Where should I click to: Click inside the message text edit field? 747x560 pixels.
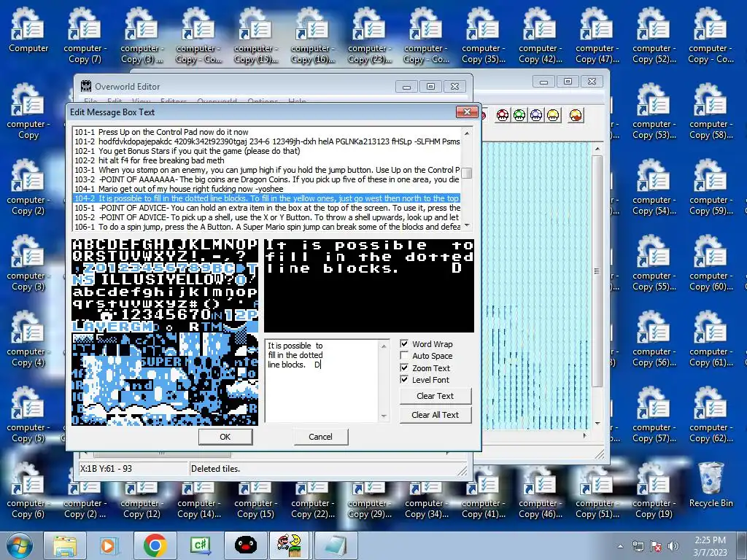(322, 381)
